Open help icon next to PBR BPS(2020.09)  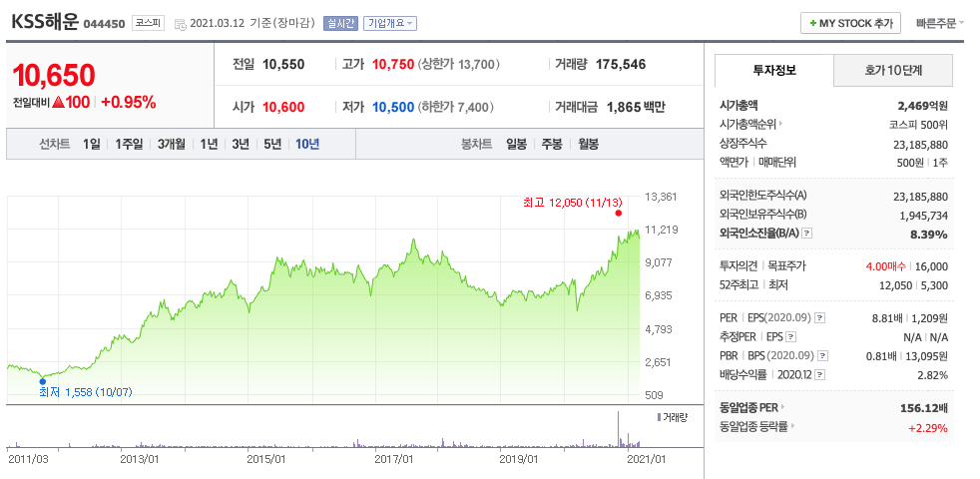tap(822, 356)
